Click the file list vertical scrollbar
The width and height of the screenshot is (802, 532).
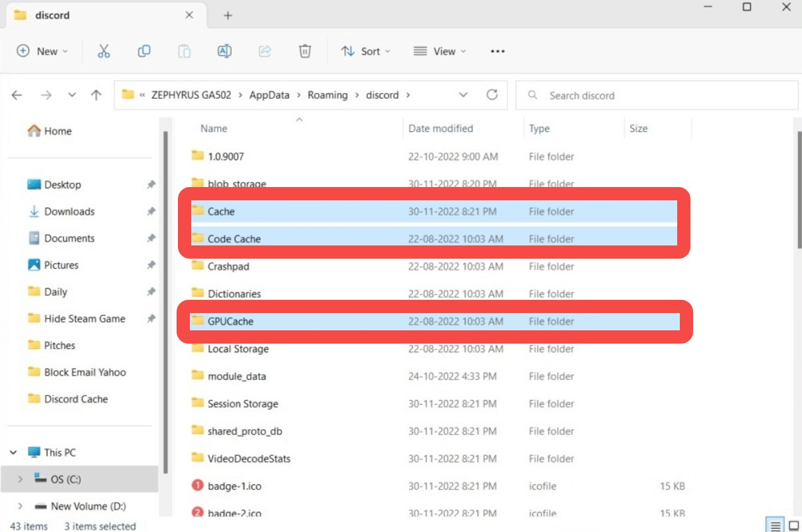click(x=798, y=189)
